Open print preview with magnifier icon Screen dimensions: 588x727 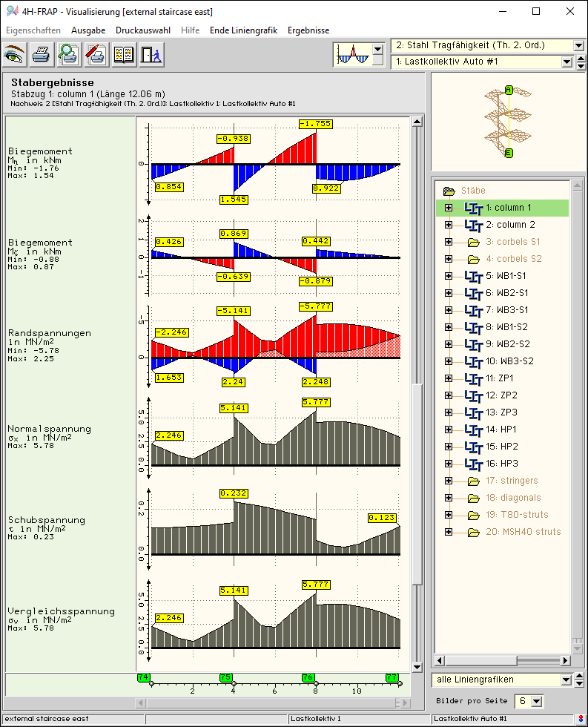(68, 54)
